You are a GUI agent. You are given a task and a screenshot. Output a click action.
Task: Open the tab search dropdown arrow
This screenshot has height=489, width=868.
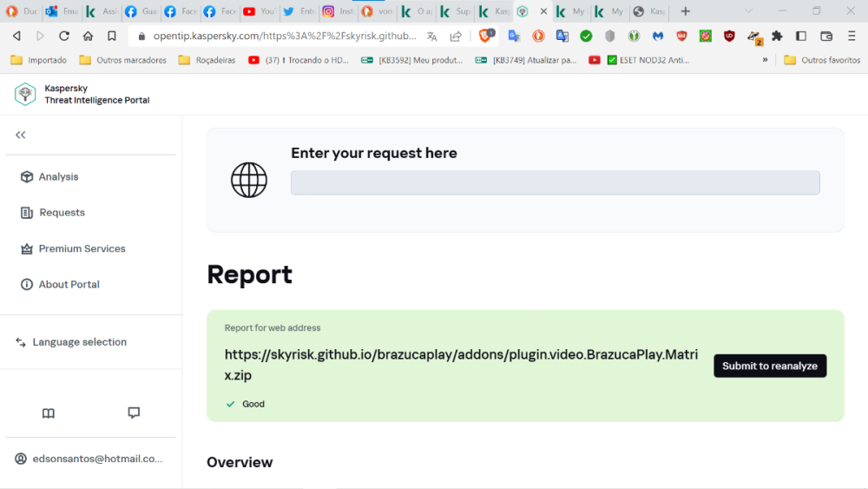point(748,11)
